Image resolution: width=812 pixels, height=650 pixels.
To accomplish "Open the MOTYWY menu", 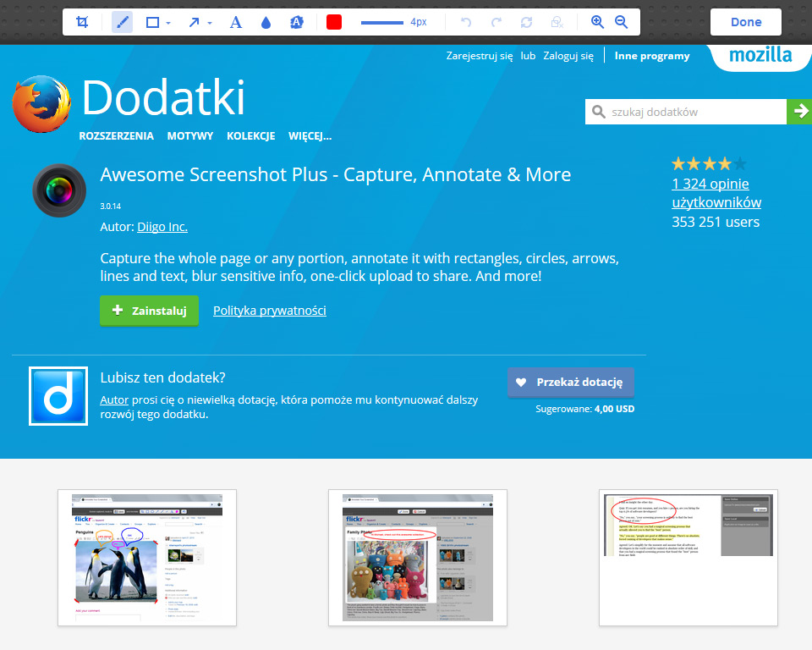I will (190, 135).
